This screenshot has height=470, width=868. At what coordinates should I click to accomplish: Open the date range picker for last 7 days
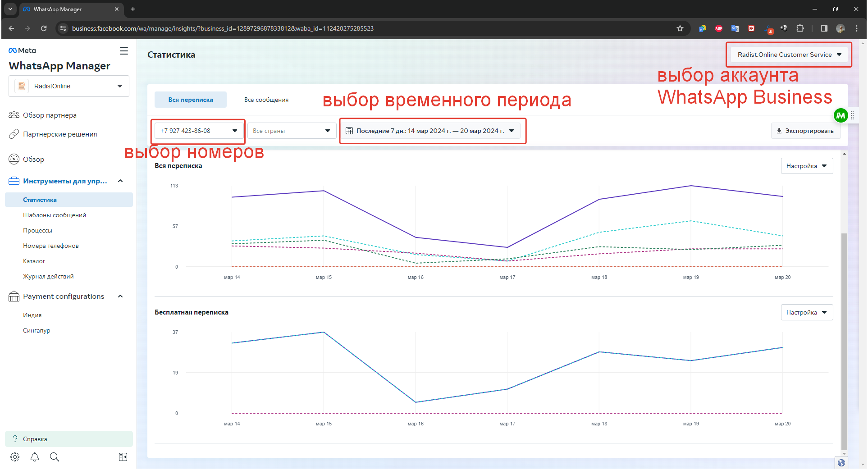(x=430, y=131)
